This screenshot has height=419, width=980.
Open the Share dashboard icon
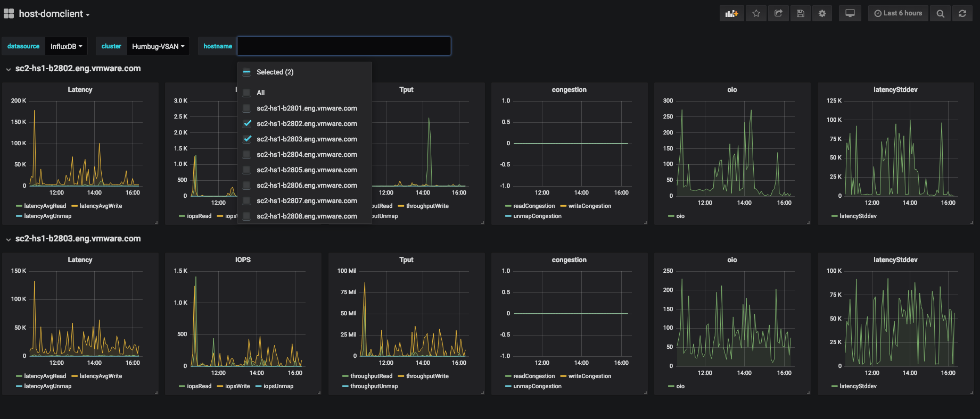click(778, 13)
